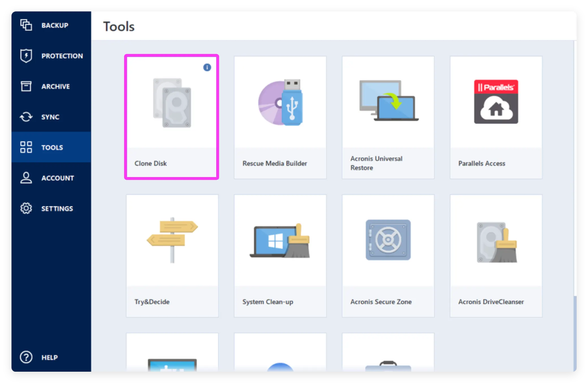Select ARCHIVE in the sidebar

tap(51, 86)
